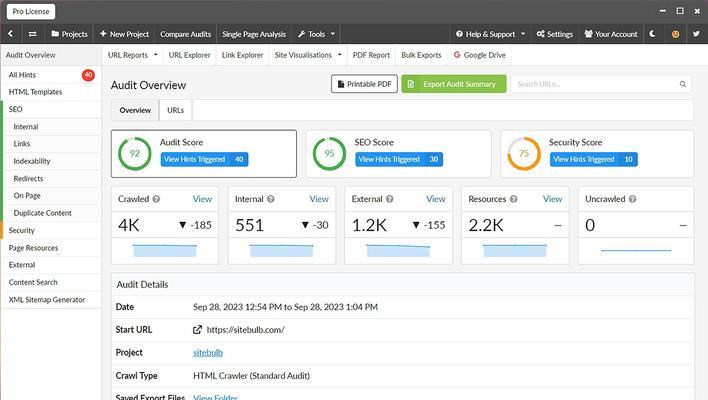Open Link Explorer
Image resolution: width=708 pixels, height=400 pixels.
click(242, 55)
